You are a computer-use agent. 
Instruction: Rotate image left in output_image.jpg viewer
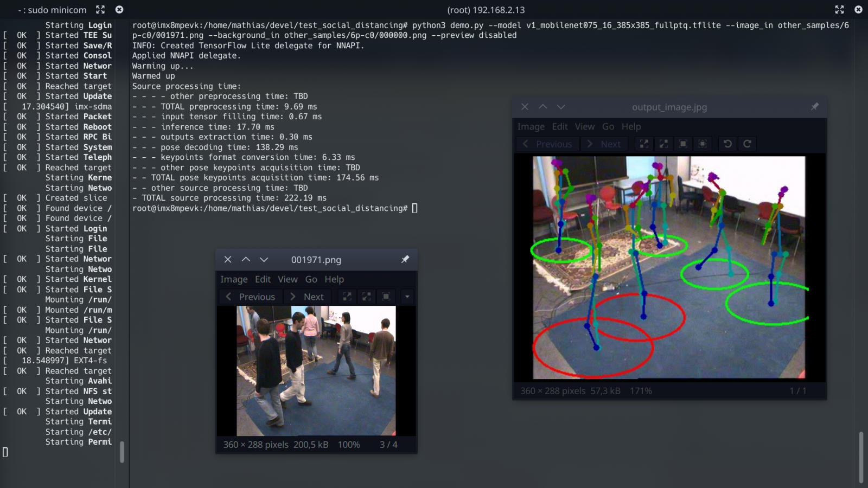(727, 144)
